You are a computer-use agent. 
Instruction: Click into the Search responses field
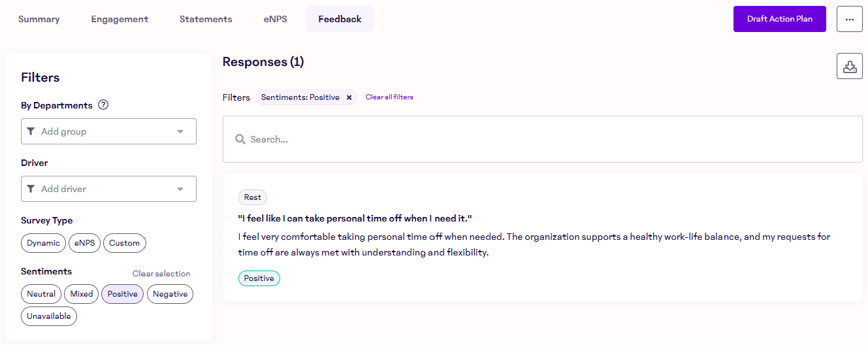coord(549,139)
